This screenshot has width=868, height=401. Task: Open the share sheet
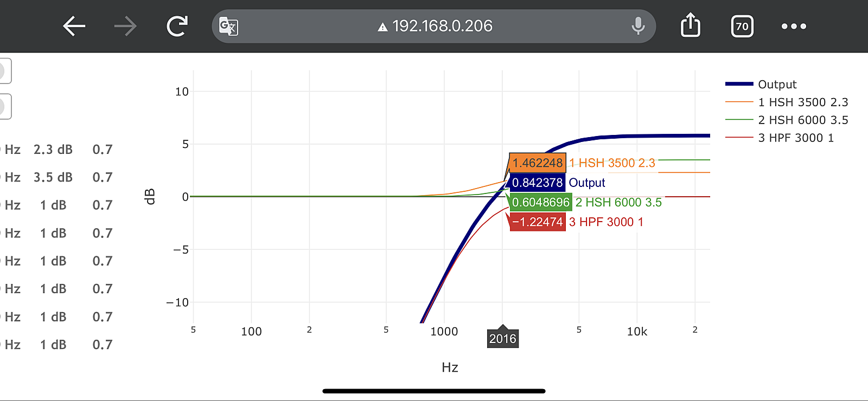(x=691, y=25)
